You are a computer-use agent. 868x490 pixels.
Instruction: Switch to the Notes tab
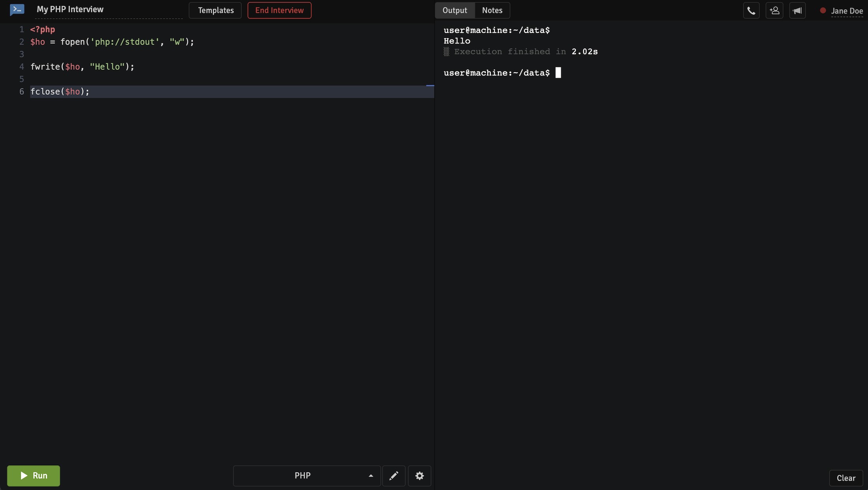492,10
